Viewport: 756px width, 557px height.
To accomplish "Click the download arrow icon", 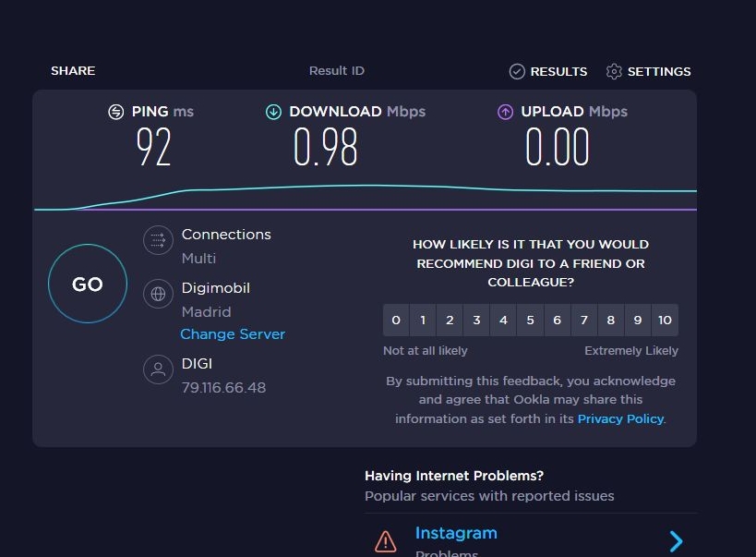I will pyautogui.click(x=273, y=112).
